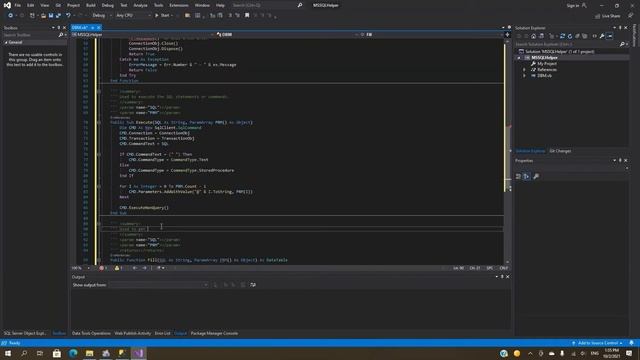Collapse the MSSQLHelper project node
This screenshot has width=640, height=360.
point(519,58)
